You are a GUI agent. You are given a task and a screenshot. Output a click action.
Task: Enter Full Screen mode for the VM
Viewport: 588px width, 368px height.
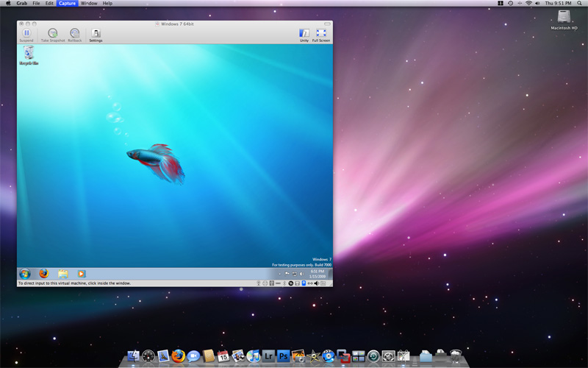[x=321, y=35]
